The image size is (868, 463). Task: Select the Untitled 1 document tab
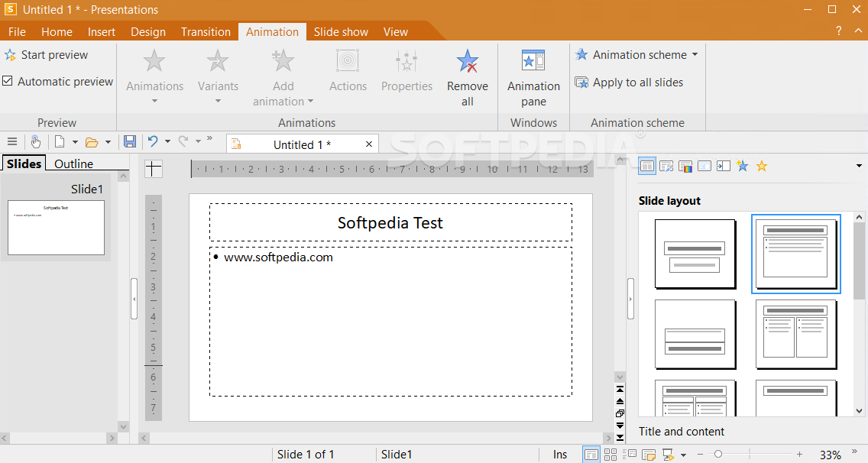(302, 144)
